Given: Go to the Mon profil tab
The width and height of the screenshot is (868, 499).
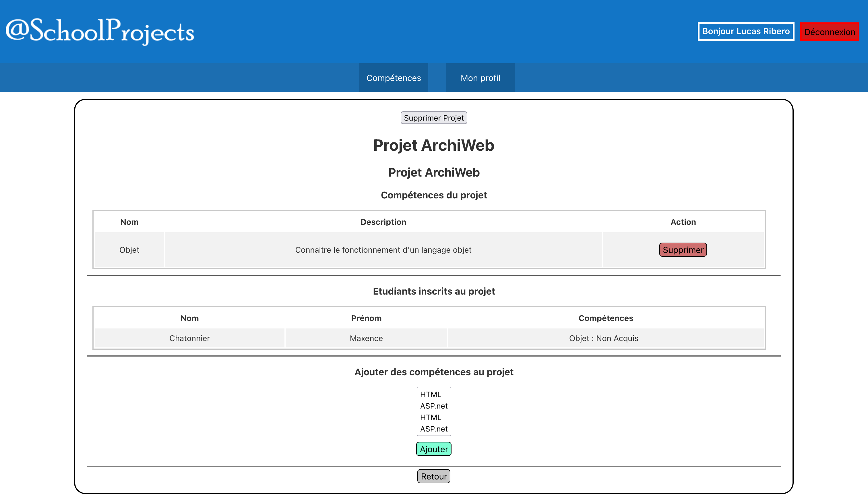Looking at the screenshot, I should coord(480,78).
